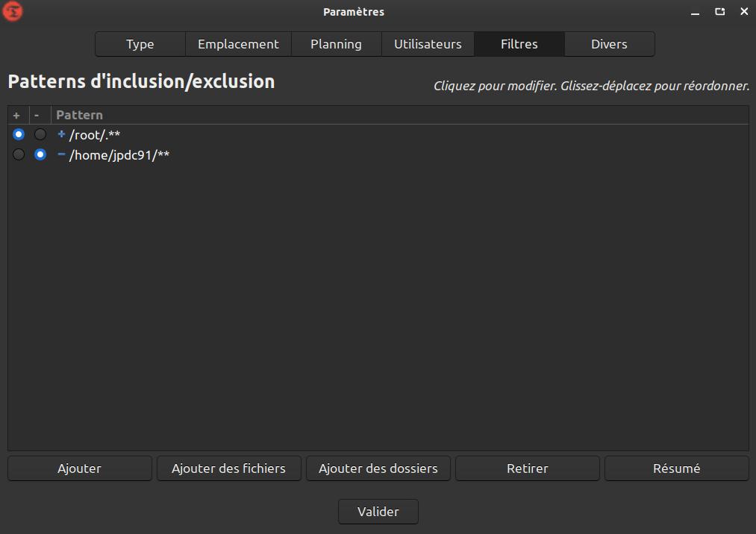The image size is (756, 534).
Task: Select the Filtres tab
Action: [x=519, y=44]
